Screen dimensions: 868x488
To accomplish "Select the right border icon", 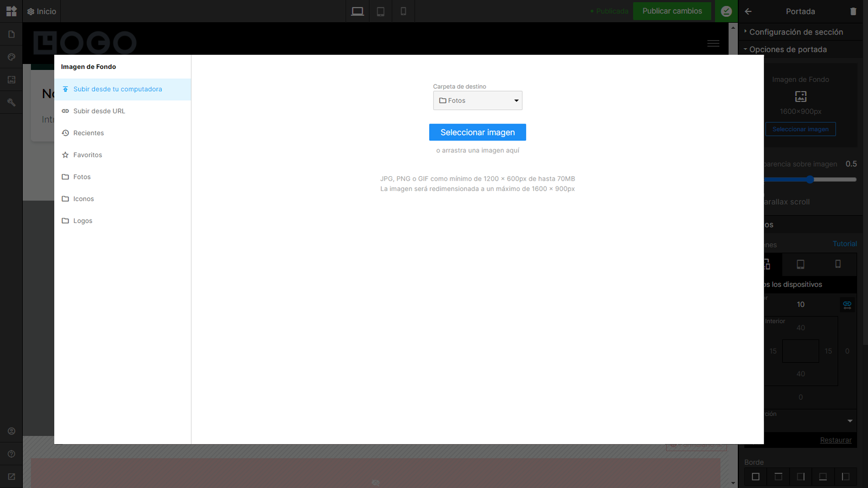I will (801, 477).
